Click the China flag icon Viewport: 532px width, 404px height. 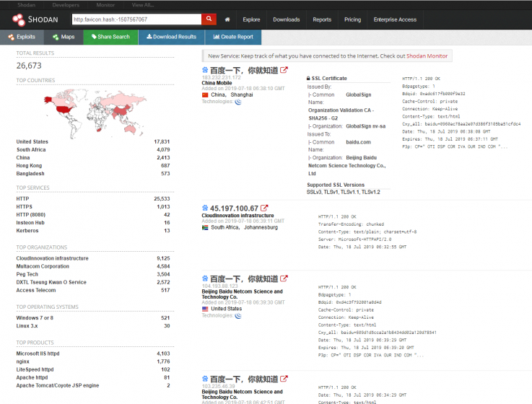tap(205, 95)
